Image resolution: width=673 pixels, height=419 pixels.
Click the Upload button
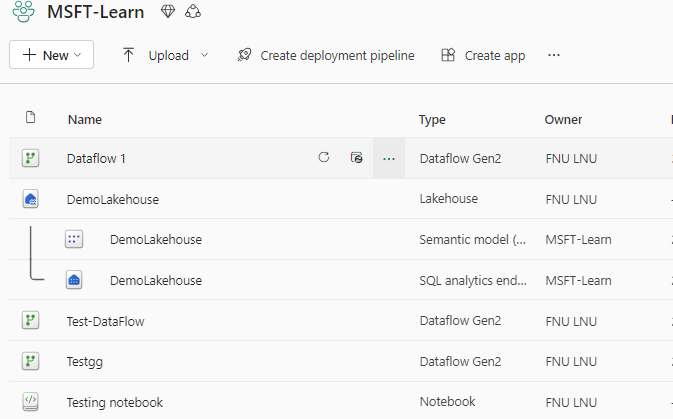coord(168,55)
